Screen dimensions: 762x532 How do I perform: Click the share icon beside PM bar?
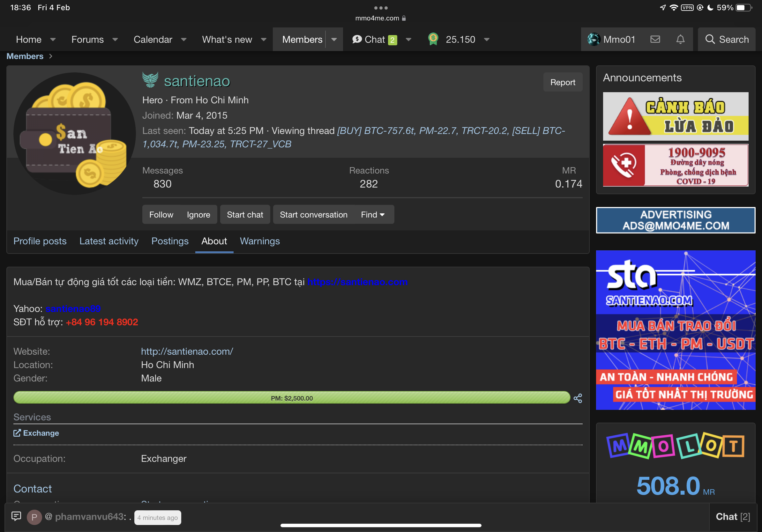pyautogui.click(x=578, y=398)
